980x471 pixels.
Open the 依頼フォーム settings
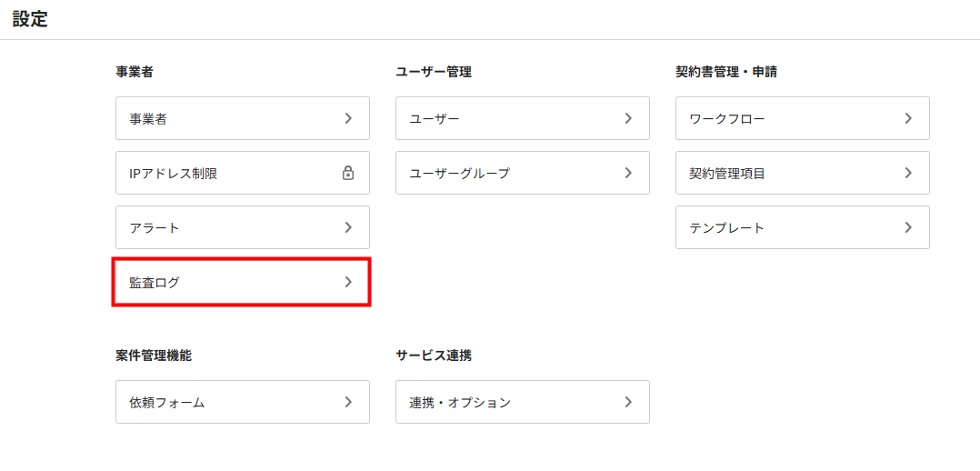pos(243,402)
